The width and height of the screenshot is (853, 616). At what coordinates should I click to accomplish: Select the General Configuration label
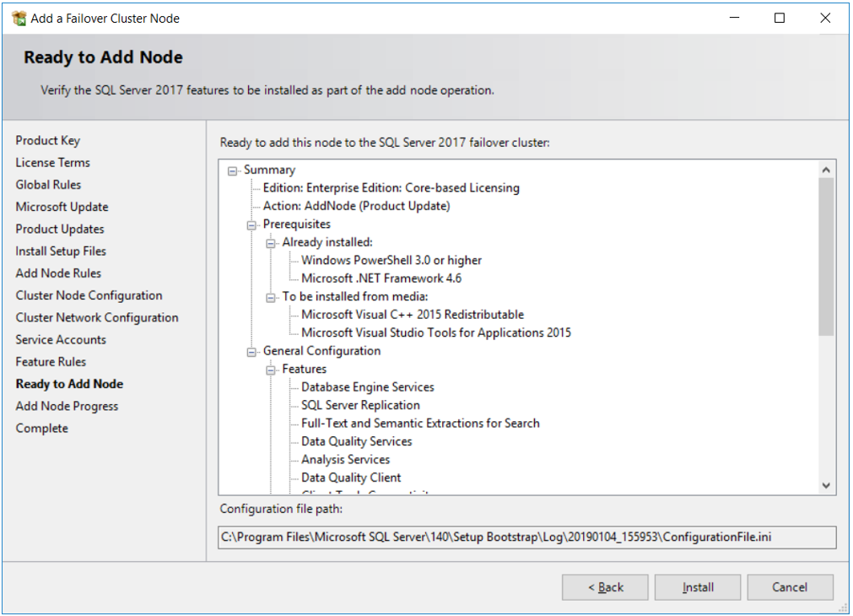(321, 350)
